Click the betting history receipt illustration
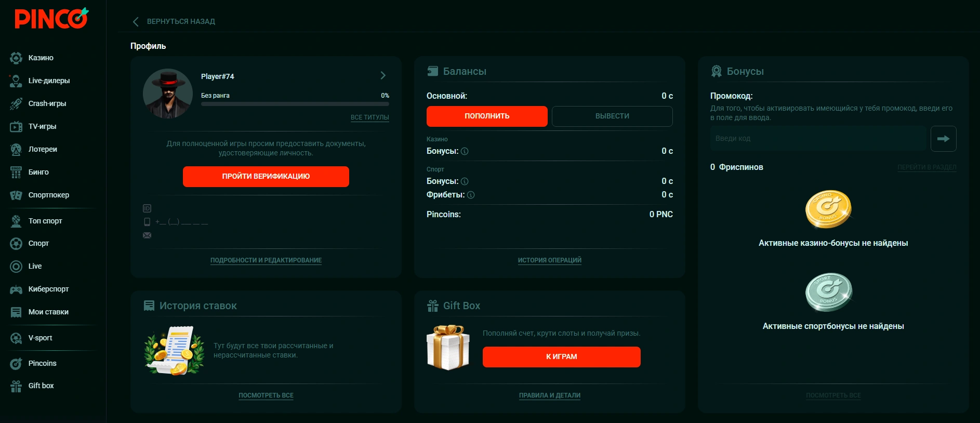The height and width of the screenshot is (423, 980). click(175, 350)
